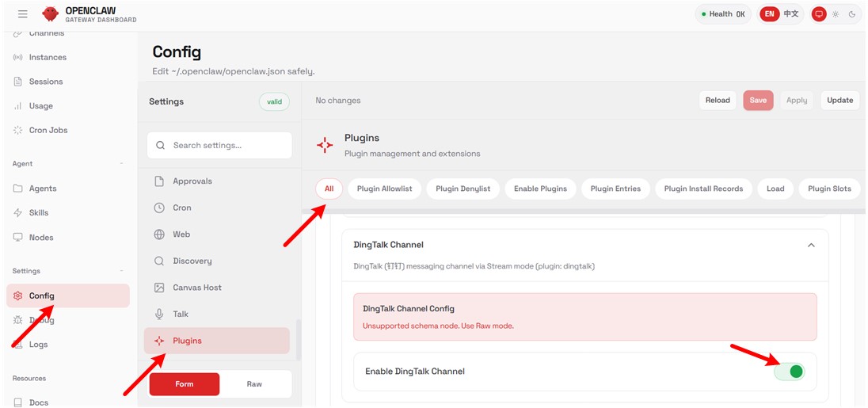868x408 pixels.
Task: Switch language to 中文
Action: (791, 14)
